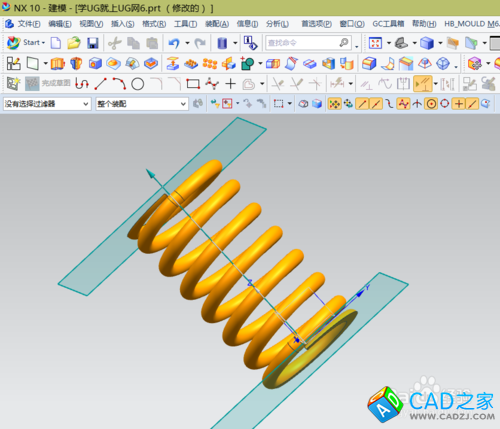
Task: Click the command finder search field
Action: tap(308, 43)
